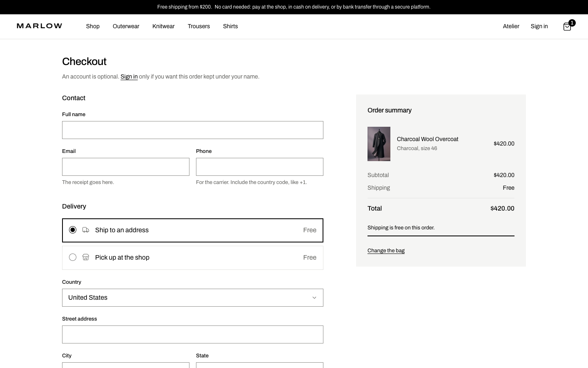Open the Shirts category
Viewport: 588px width, 368px height.
[x=230, y=26]
